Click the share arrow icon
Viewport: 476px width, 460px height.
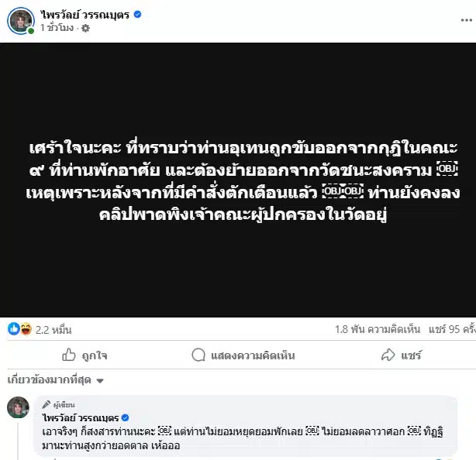[x=388, y=355]
